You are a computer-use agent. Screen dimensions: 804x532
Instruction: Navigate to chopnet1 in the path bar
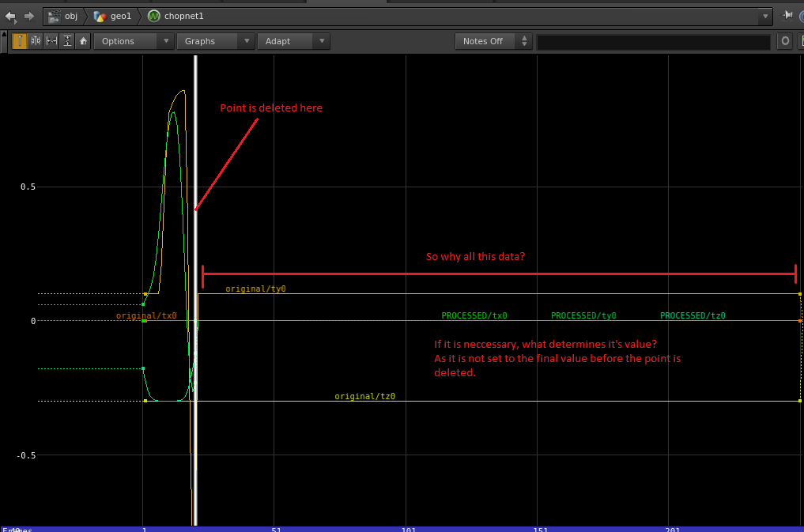point(183,17)
